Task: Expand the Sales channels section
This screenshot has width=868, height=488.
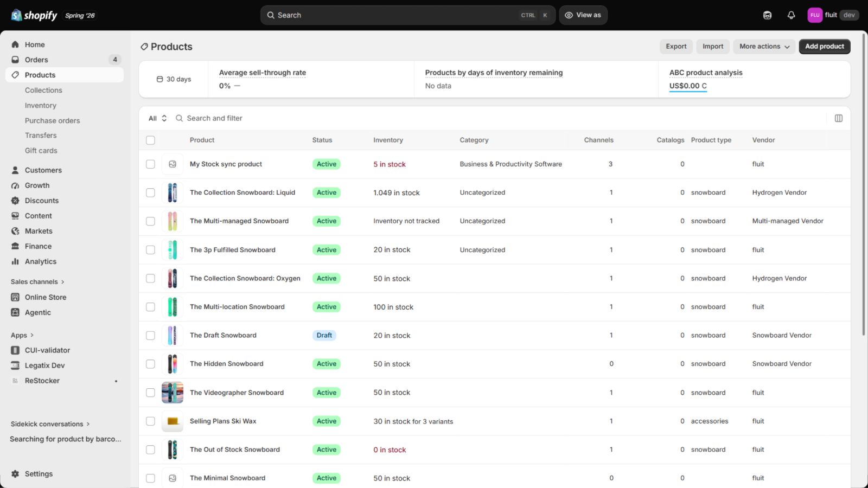Action: click(37, 282)
